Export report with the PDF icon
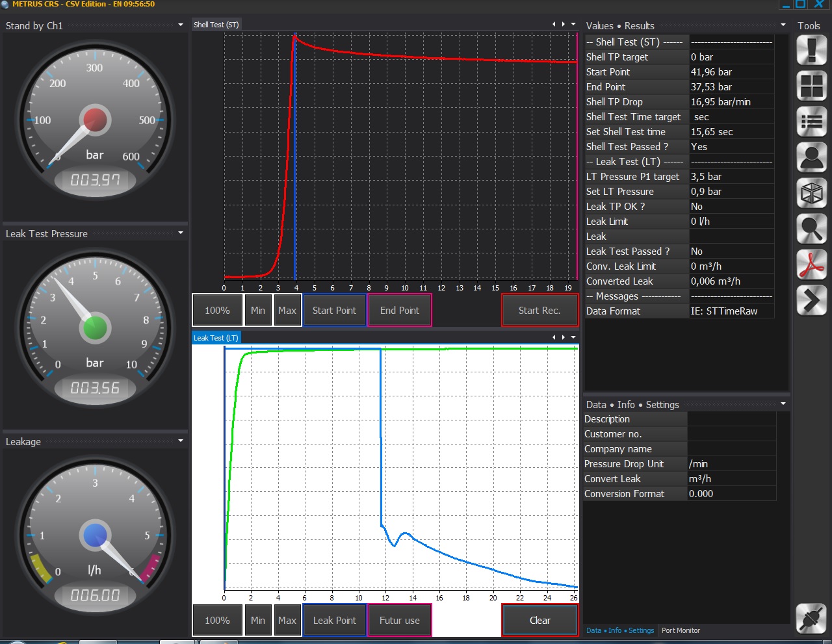Viewport: 832px width, 644px height. click(x=811, y=264)
